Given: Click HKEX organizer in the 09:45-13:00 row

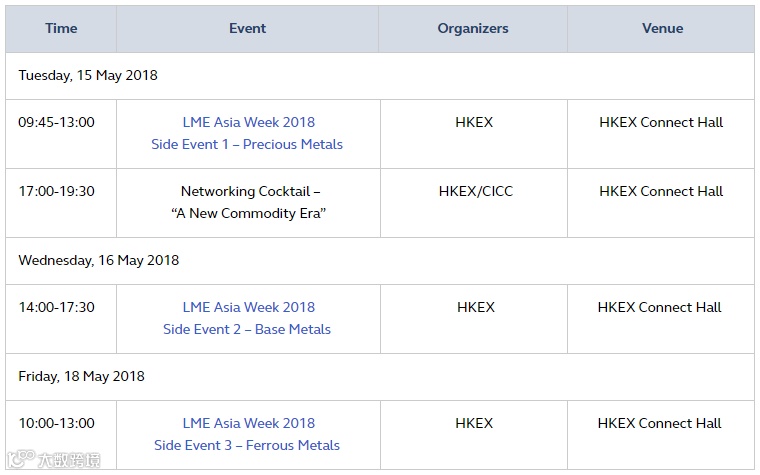Looking at the screenshot, I should tap(474, 122).
